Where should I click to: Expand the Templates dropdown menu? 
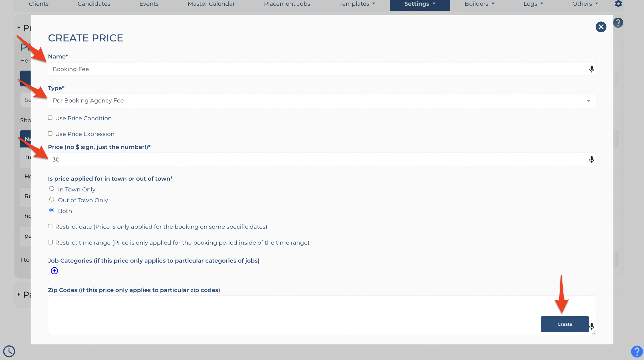point(357,4)
